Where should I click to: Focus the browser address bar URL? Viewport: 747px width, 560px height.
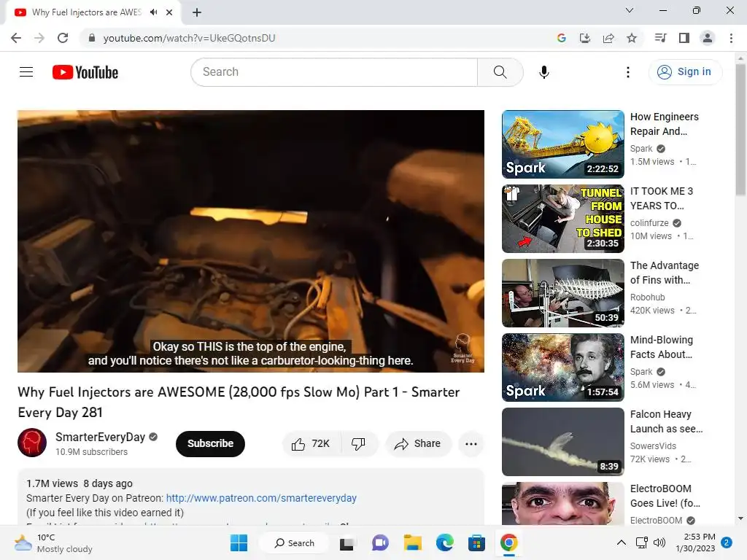coord(189,38)
